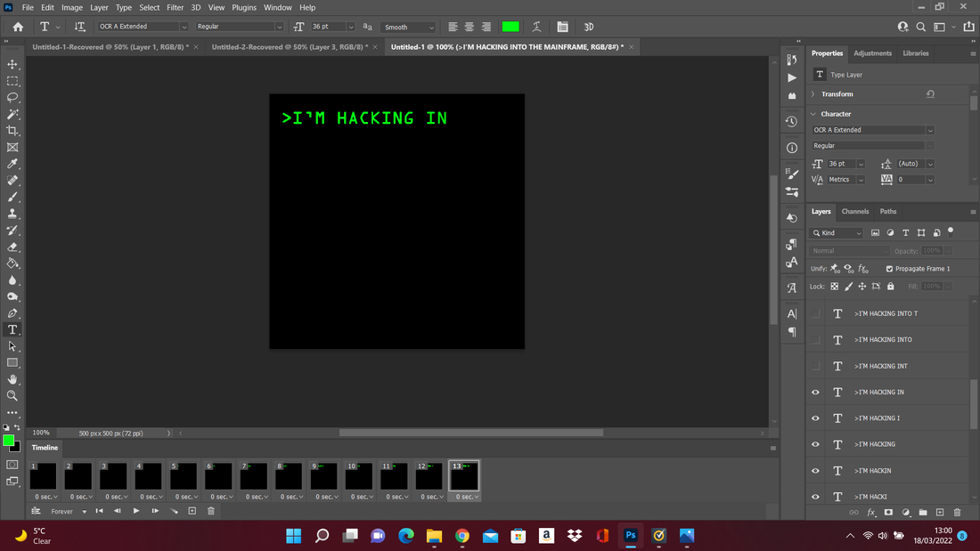Hide the >I'M HACKING I layer
Screen dimensions: 980x551
coord(815,418)
